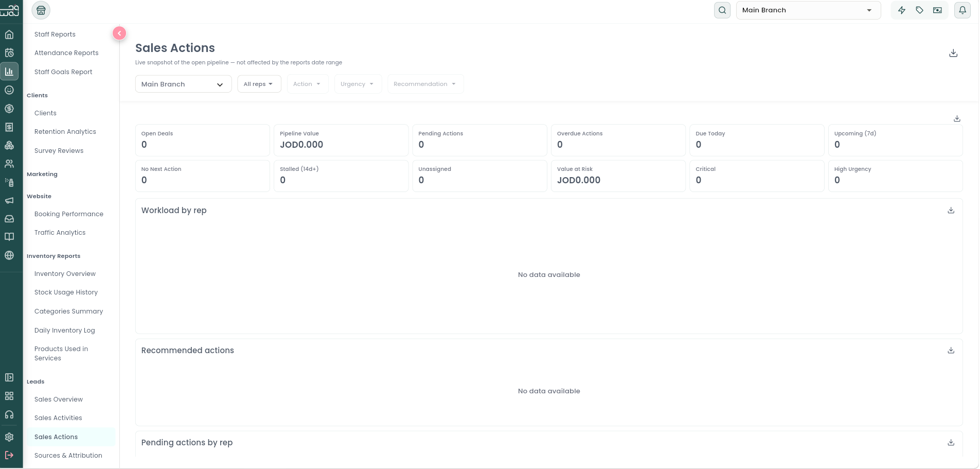The height and width of the screenshot is (469, 980).
Task: Click the price tag icon in header
Action: pos(919,10)
